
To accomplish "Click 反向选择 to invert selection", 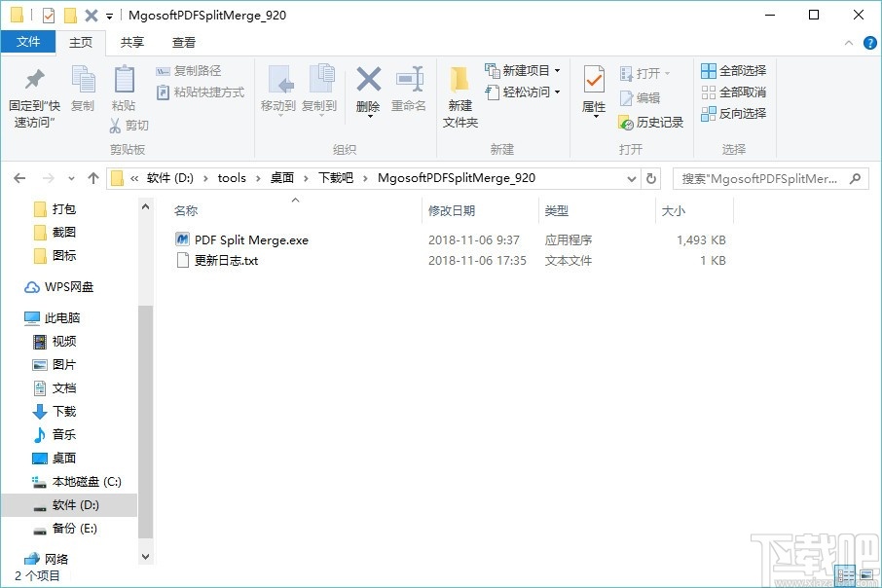I will pos(733,114).
